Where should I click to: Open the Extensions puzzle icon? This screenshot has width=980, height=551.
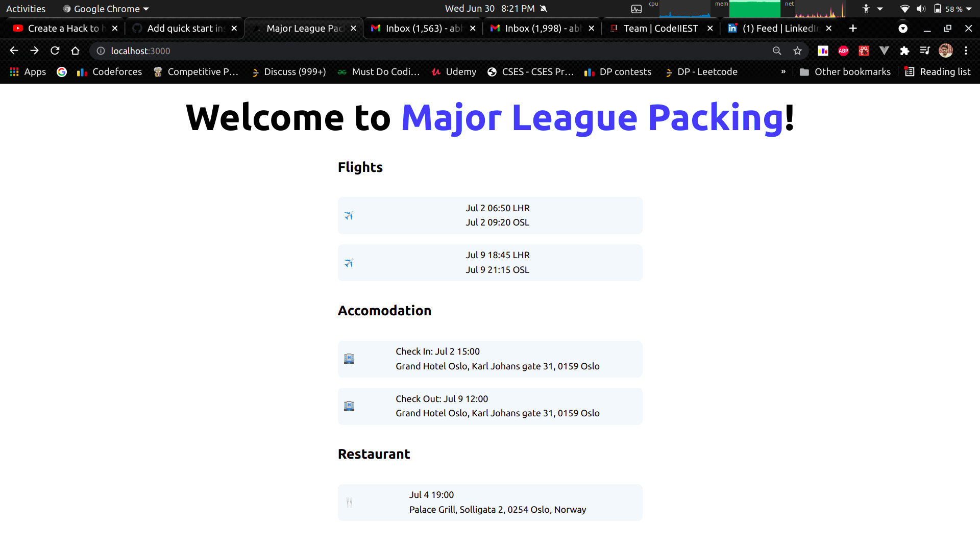(904, 51)
